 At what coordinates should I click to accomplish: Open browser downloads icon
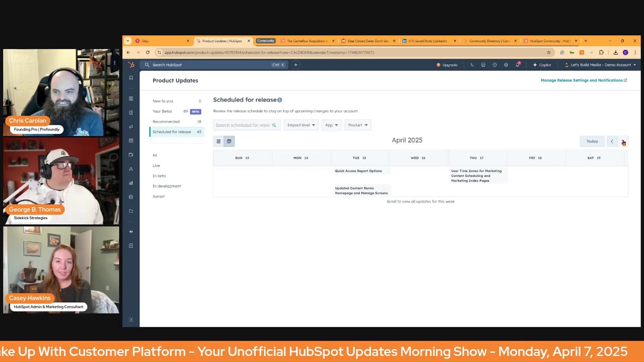pos(615,52)
